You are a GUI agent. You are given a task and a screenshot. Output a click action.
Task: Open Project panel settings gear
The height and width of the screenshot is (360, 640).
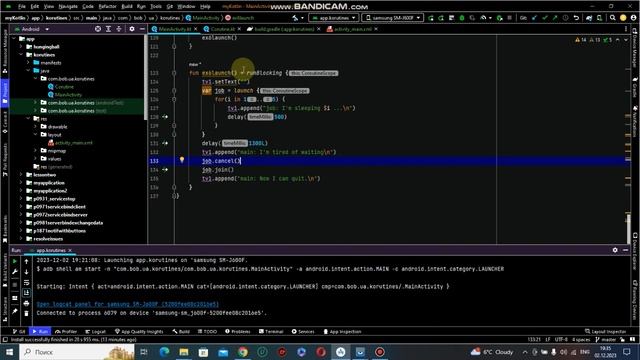point(132,29)
